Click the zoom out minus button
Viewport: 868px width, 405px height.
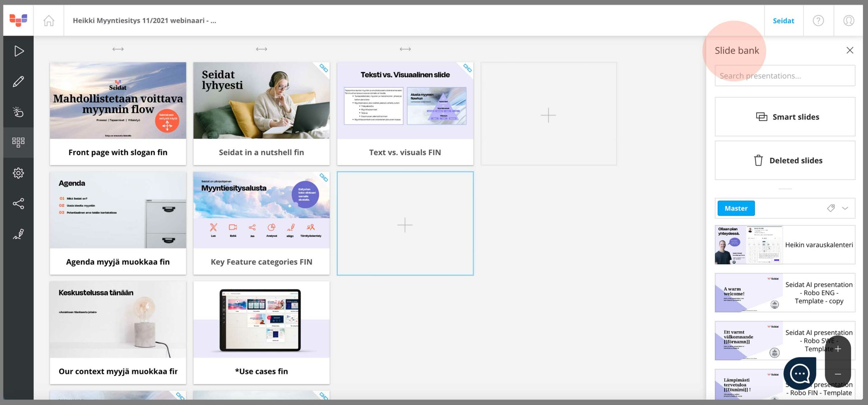click(x=838, y=374)
